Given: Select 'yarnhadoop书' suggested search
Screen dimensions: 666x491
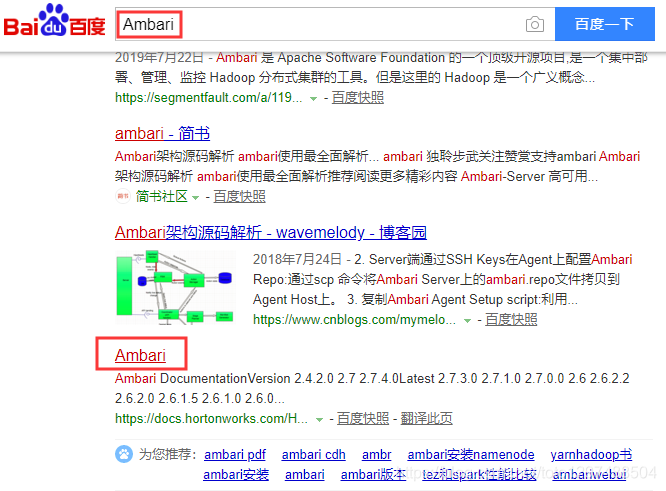Looking at the screenshot, I should coord(591,454).
